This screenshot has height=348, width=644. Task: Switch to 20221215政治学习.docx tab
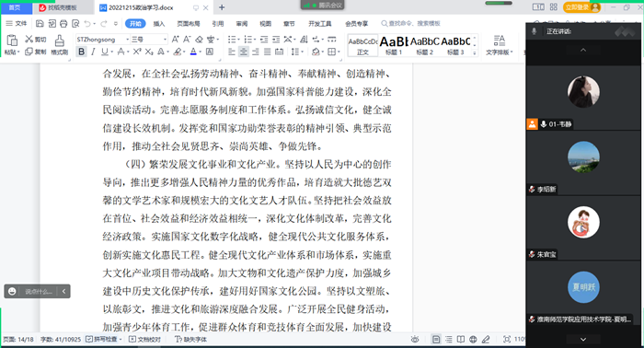coord(141,7)
